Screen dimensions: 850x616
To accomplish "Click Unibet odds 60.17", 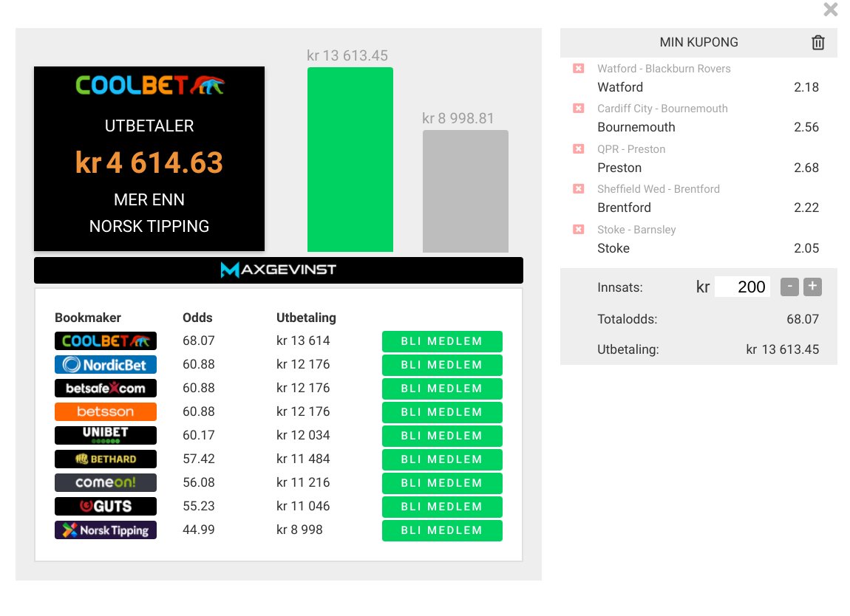I will [198, 435].
